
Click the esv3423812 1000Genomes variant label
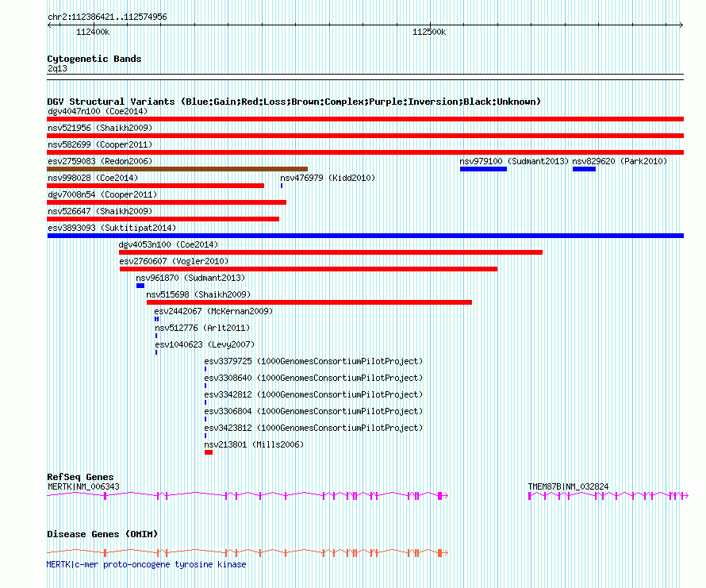(313, 428)
